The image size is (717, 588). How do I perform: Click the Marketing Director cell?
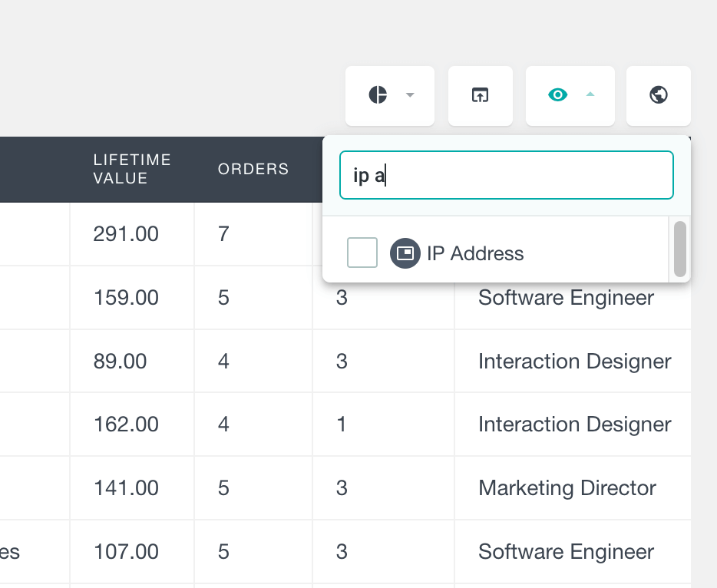[x=567, y=488]
